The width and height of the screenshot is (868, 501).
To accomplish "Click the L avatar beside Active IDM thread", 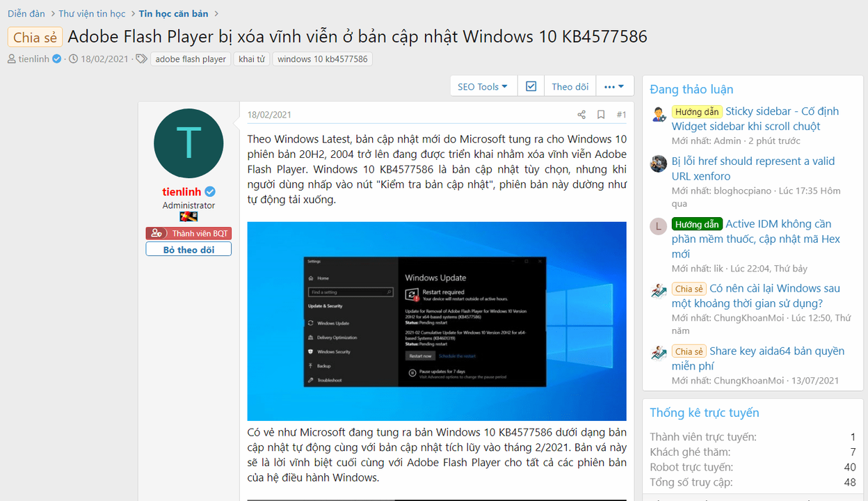I will 659,226.
